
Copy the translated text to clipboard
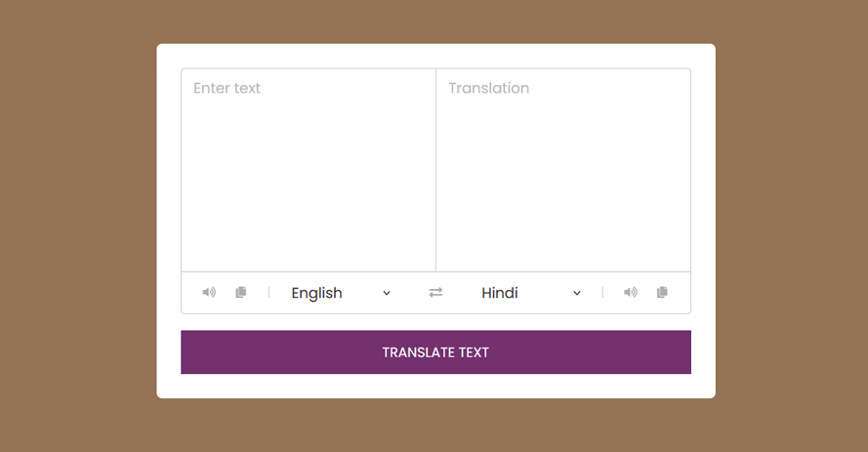(x=662, y=293)
